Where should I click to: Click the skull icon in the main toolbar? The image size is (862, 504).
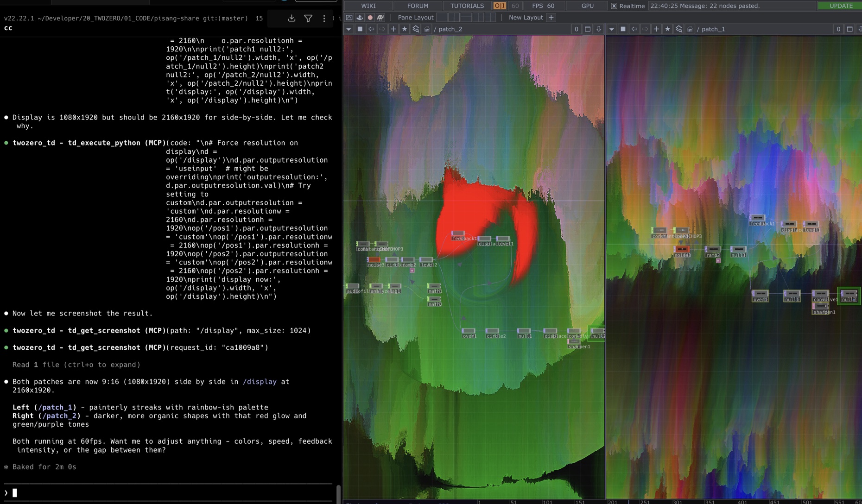click(x=380, y=17)
